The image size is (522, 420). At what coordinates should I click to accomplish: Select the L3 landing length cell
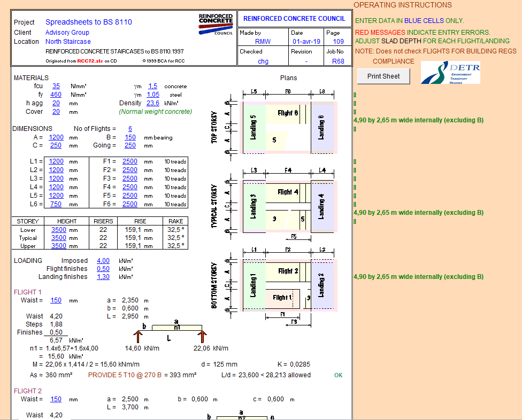(x=56, y=178)
